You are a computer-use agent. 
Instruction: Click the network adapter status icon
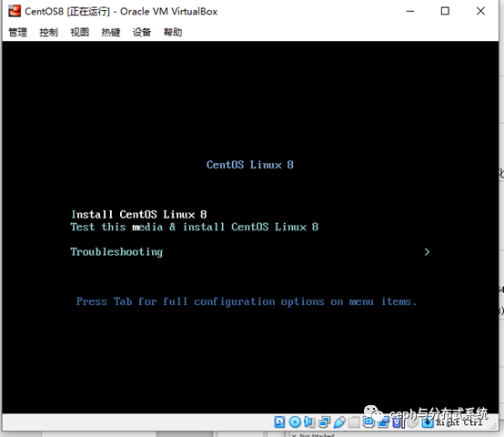[x=324, y=422]
